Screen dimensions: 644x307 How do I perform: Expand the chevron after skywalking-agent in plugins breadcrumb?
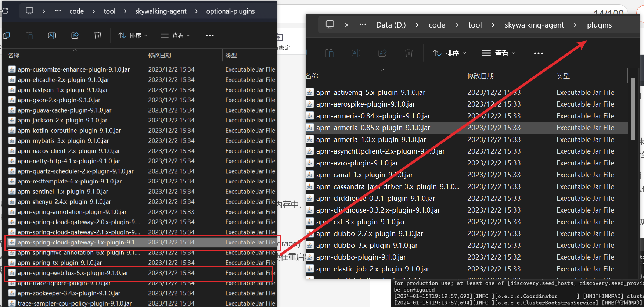click(575, 25)
